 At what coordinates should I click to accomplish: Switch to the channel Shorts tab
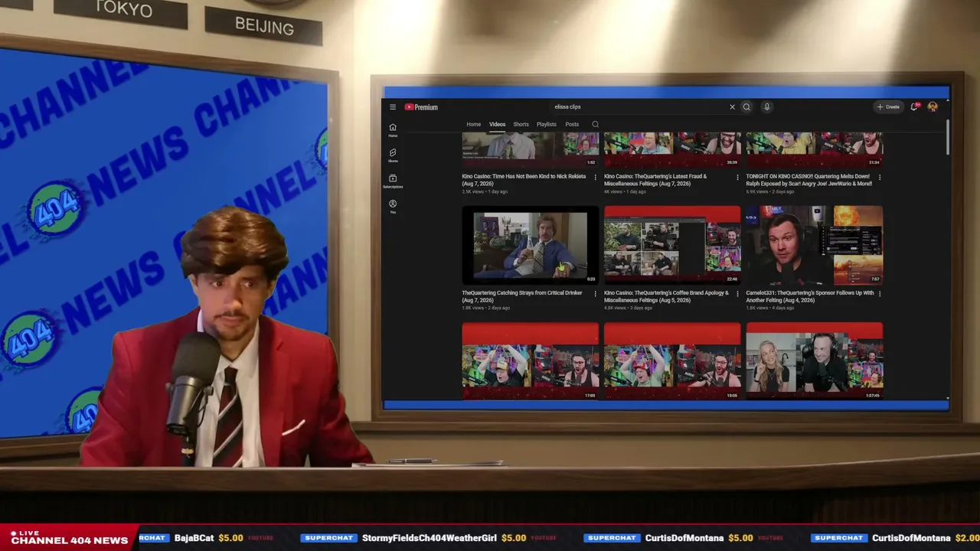click(x=521, y=124)
